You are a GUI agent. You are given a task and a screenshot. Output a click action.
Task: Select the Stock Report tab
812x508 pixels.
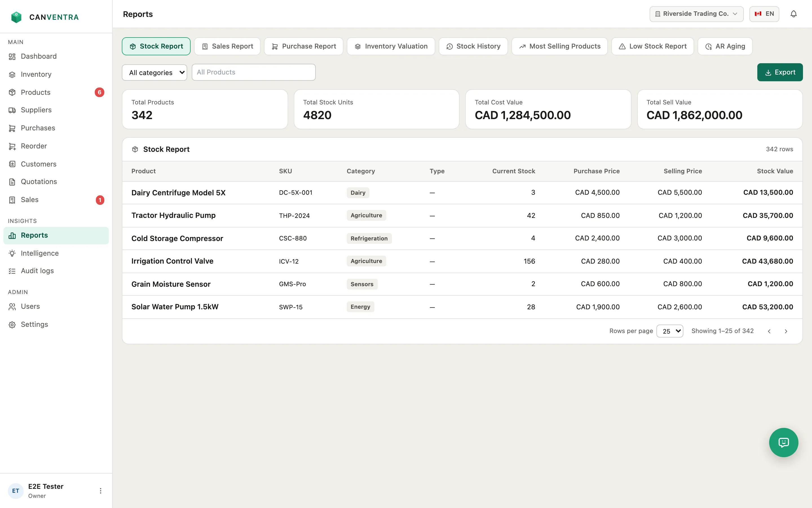156,46
